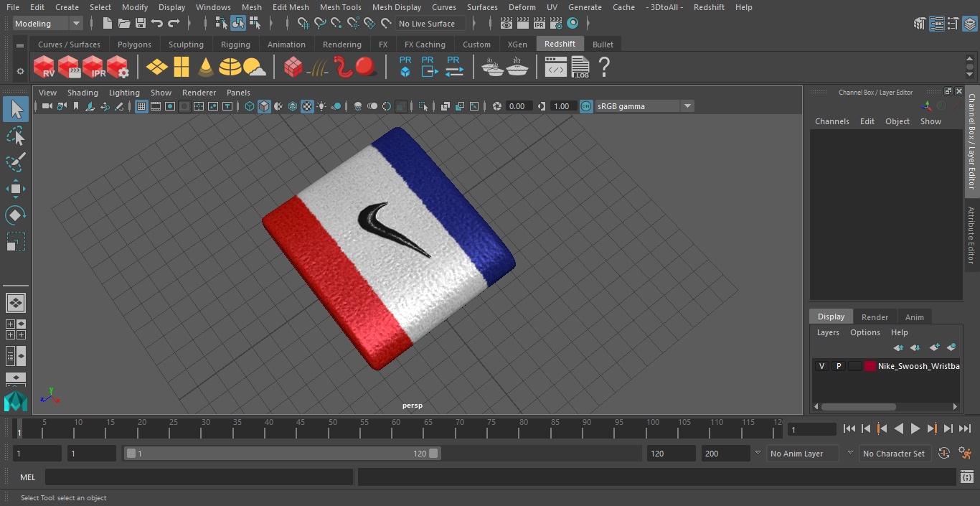Click frame 60 on the timeline
This screenshot has height=506, width=980.
click(x=395, y=428)
